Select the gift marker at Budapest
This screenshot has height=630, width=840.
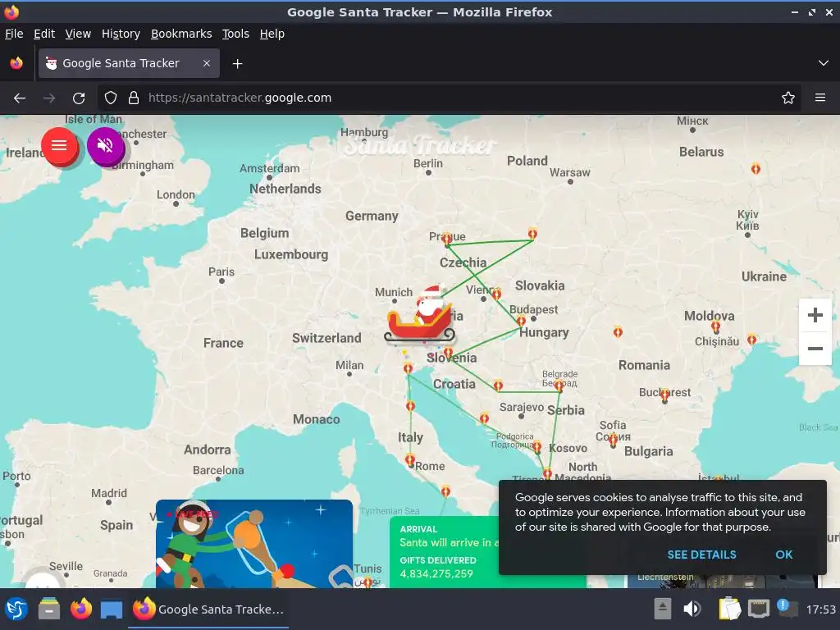point(521,322)
